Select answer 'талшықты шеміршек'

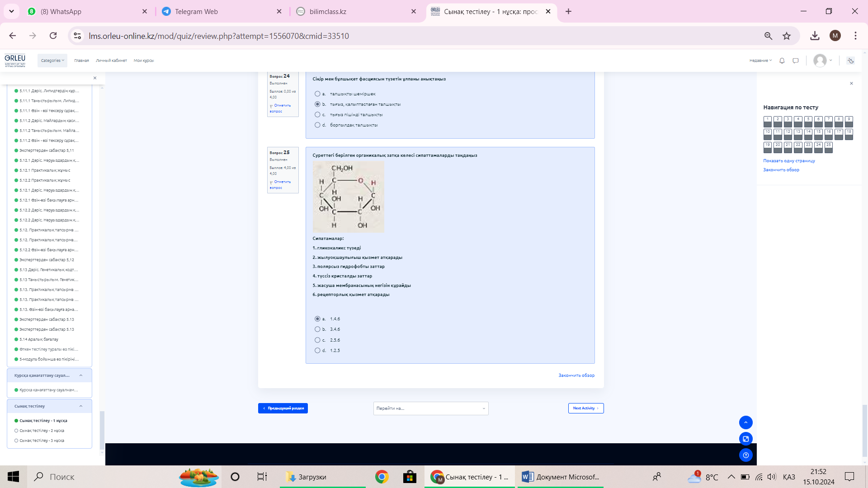(x=317, y=94)
